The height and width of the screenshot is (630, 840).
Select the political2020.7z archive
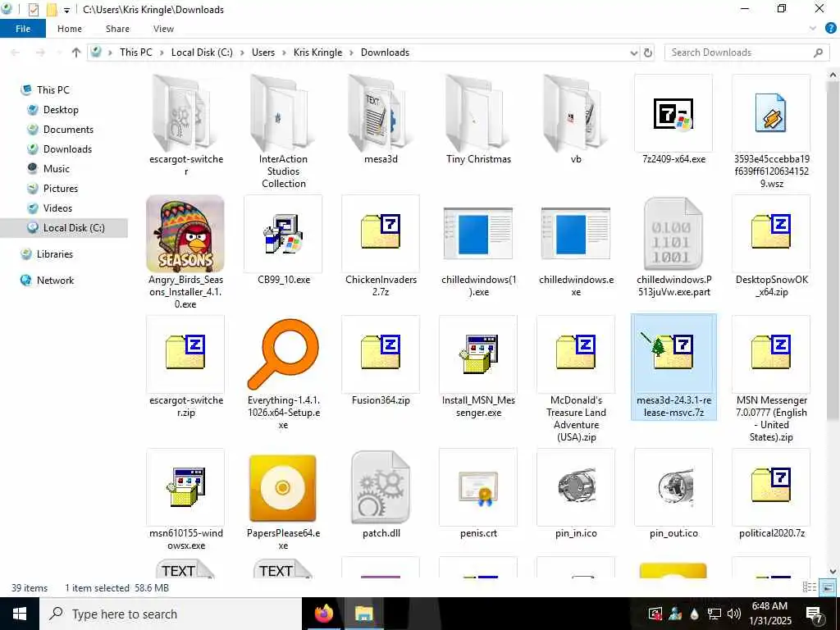click(x=771, y=494)
